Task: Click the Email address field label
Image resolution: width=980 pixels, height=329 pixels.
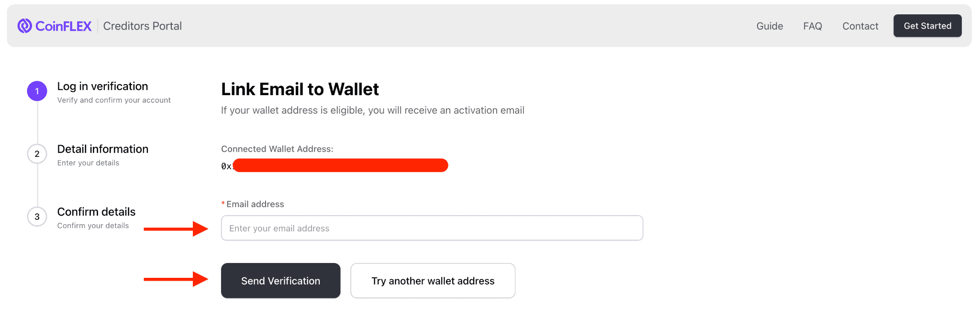Action: (253, 204)
